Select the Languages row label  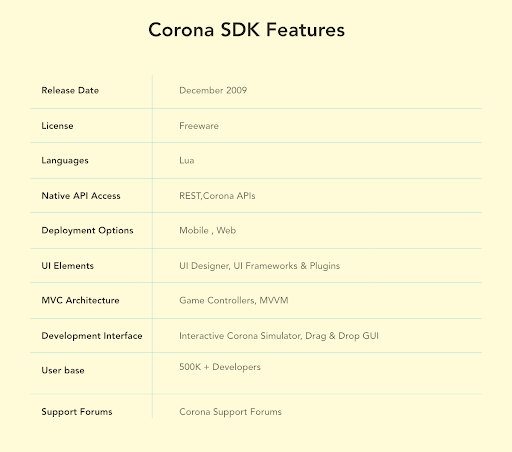pyautogui.click(x=65, y=161)
